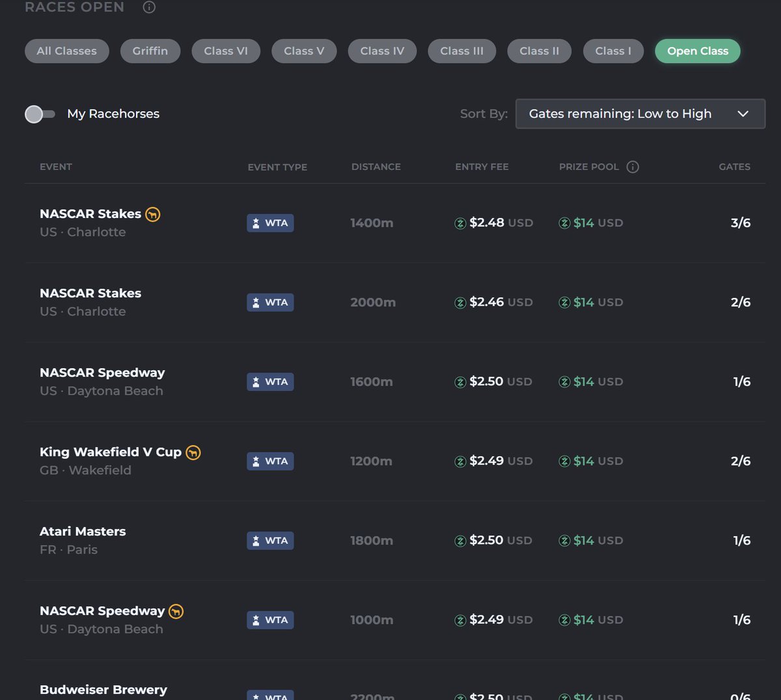Click the WTA badge on the 1000m race
This screenshot has width=781, height=700.
click(x=270, y=620)
